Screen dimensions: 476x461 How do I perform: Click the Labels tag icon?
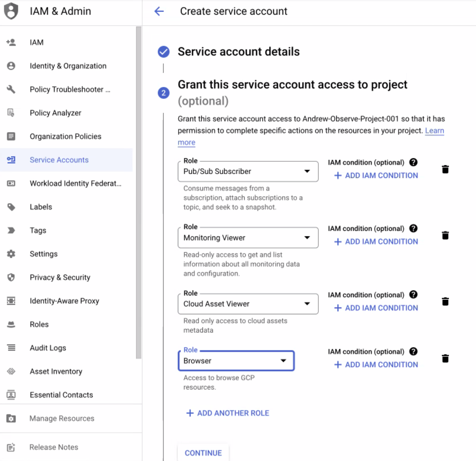tap(11, 207)
